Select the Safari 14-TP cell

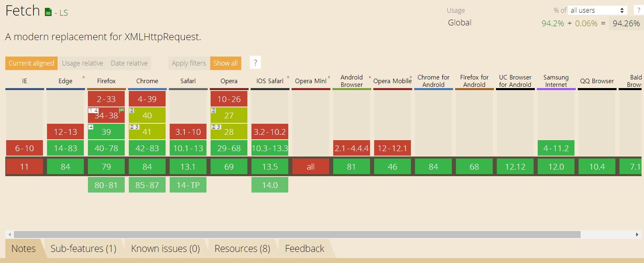188,185
